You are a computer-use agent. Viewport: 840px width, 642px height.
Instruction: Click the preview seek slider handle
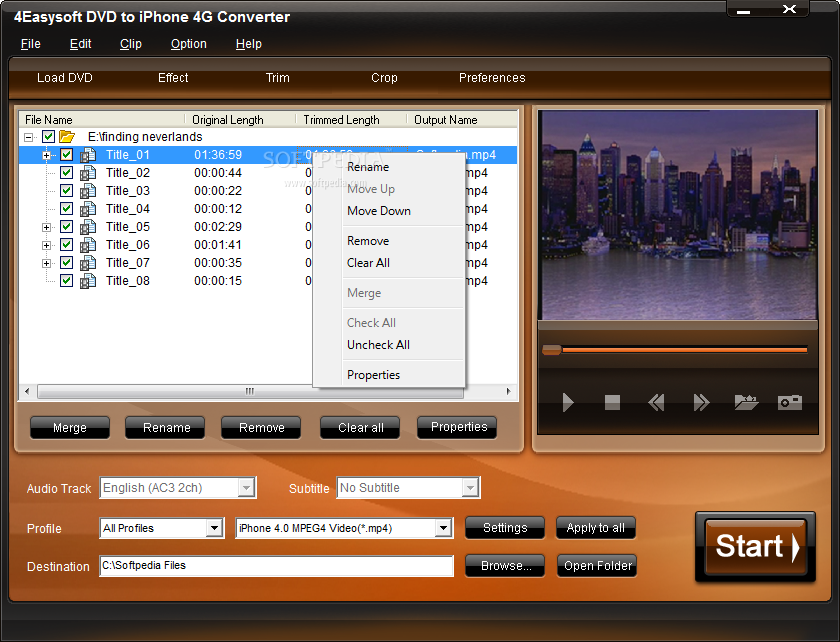552,350
